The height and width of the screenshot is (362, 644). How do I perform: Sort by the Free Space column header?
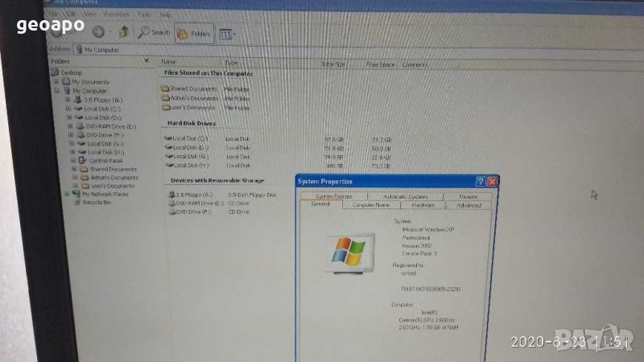[x=380, y=64]
